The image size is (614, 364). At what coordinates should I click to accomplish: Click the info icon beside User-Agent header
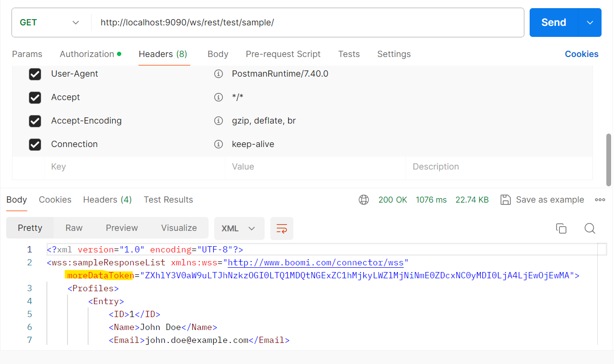point(219,74)
